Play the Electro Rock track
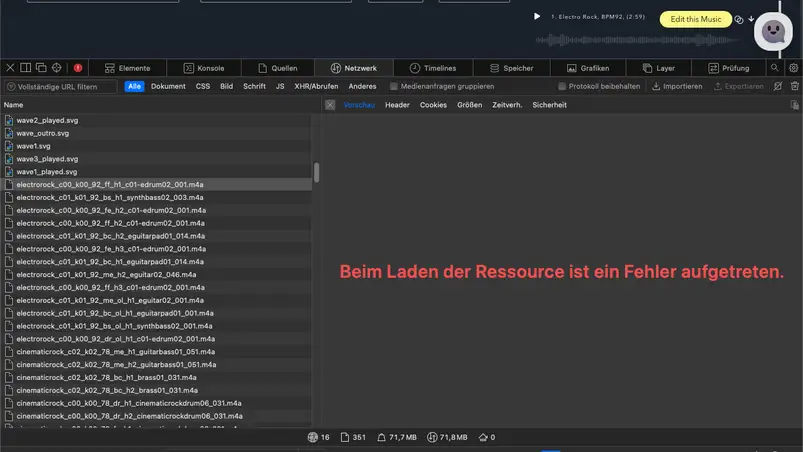This screenshot has width=803, height=452. 537,16
